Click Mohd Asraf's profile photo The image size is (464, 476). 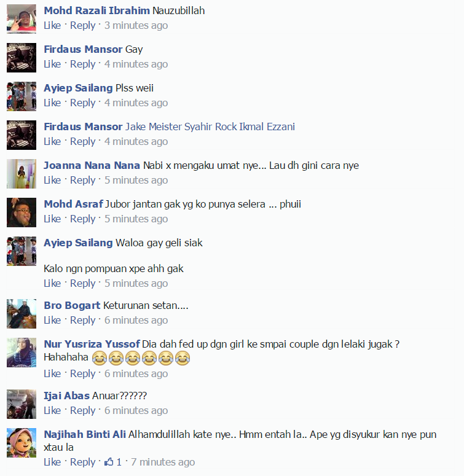pyautogui.click(x=22, y=213)
